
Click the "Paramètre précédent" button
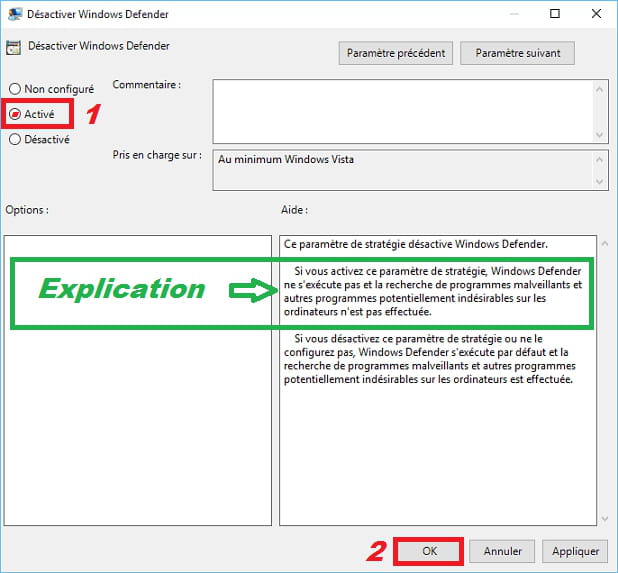(x=396, y=53)
